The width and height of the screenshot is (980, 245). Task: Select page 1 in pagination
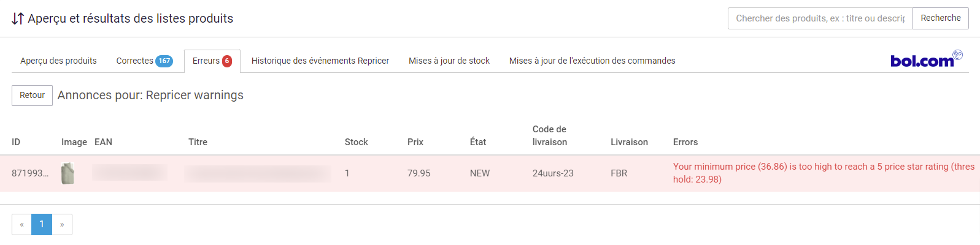point(42,225)
